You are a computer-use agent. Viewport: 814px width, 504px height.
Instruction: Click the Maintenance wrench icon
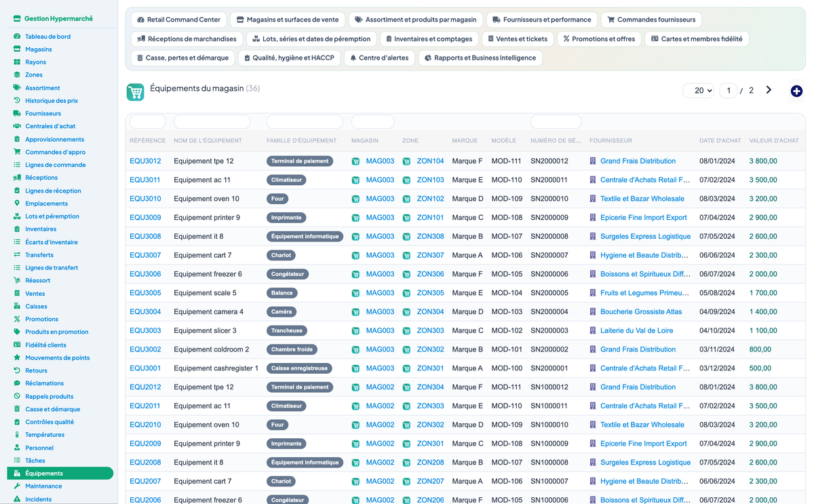tap(17, 486)
